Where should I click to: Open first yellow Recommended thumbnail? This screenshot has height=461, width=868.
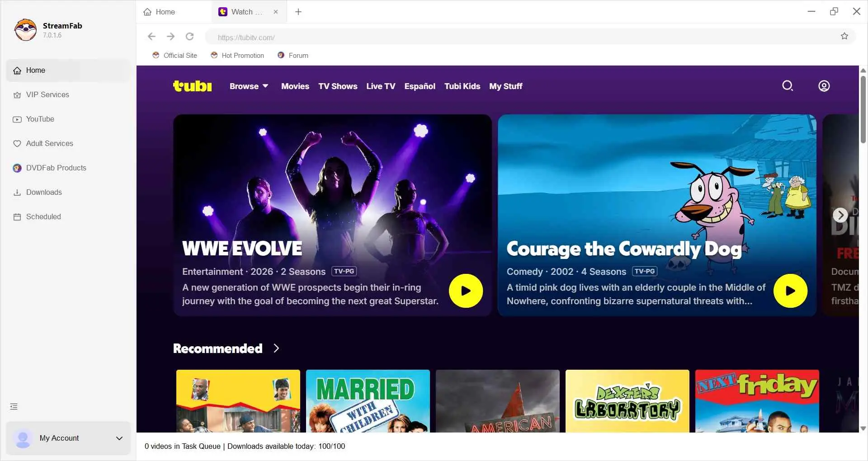tap(238, 401)
